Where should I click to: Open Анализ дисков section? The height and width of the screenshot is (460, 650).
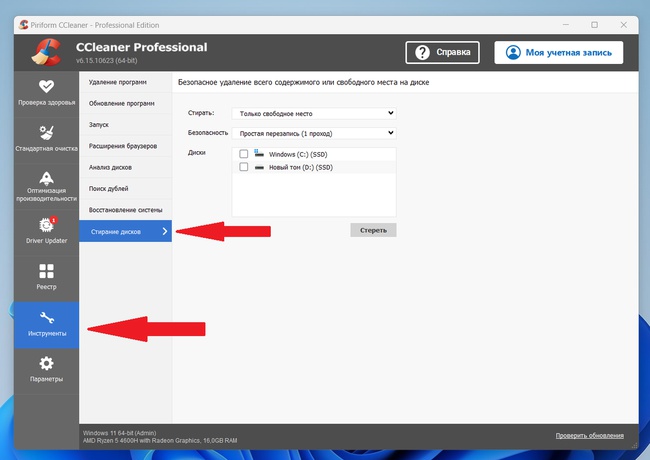point(125,167)
